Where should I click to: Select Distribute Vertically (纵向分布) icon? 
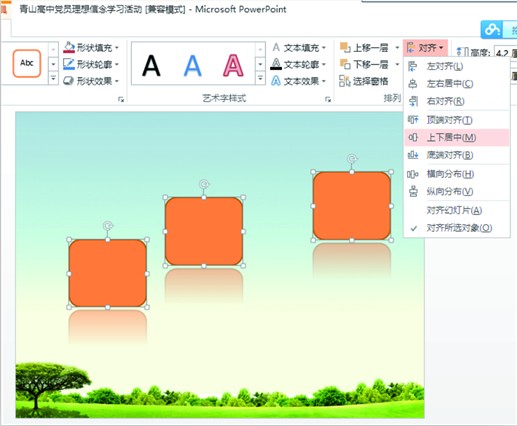tap(413, 191)
